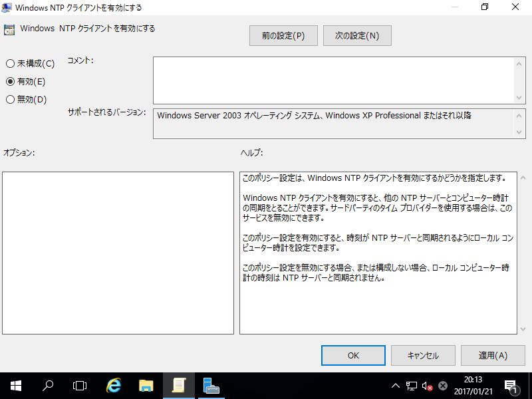Open File Explorer from the taskbar
The image size is (532, 399).
pyautogui.click(x=146, y=385)
